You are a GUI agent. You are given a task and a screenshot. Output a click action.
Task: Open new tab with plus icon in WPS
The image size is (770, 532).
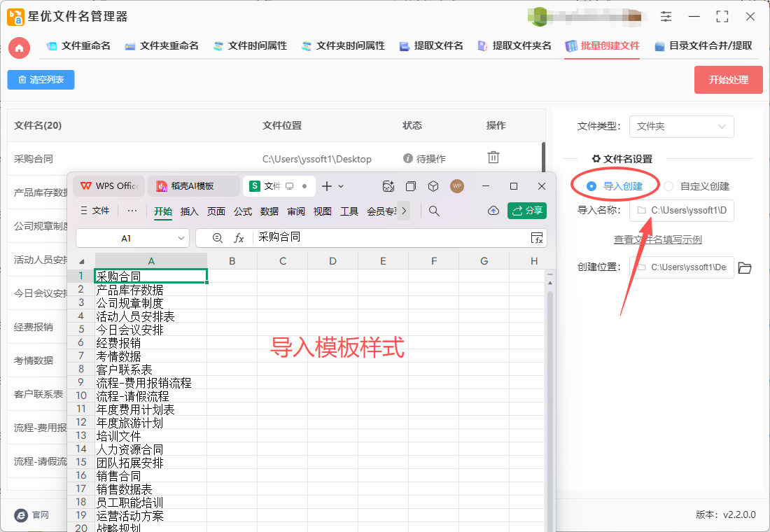(326, 186)
